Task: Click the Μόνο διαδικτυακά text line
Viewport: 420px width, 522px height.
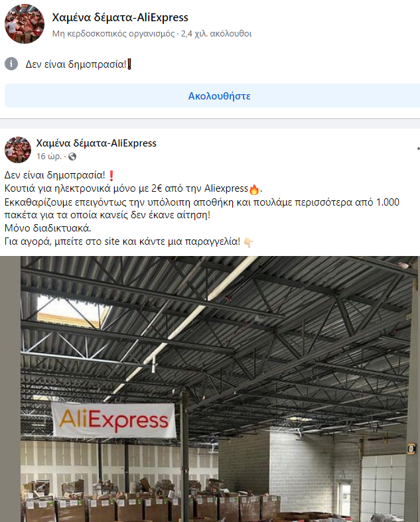Action: (48, 228)
